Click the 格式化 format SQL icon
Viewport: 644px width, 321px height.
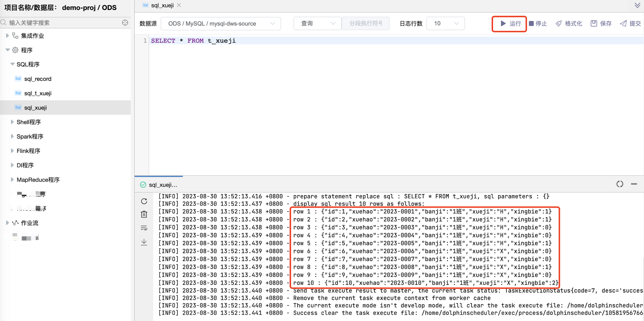point(559,23)
